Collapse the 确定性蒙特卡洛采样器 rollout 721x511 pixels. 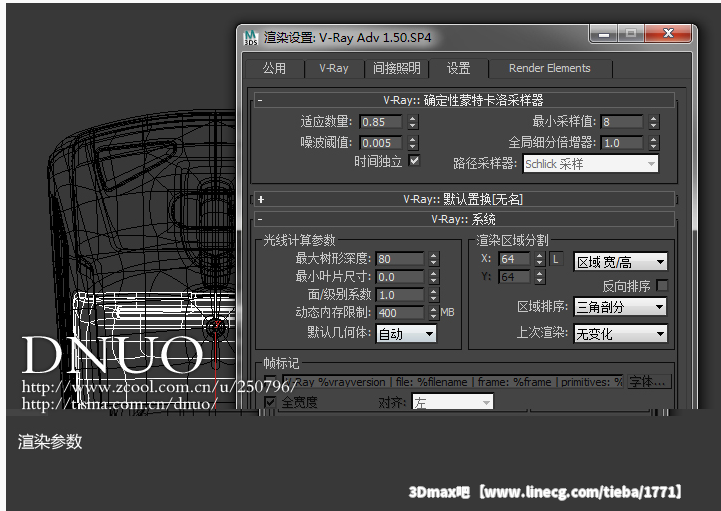[464, 100]
